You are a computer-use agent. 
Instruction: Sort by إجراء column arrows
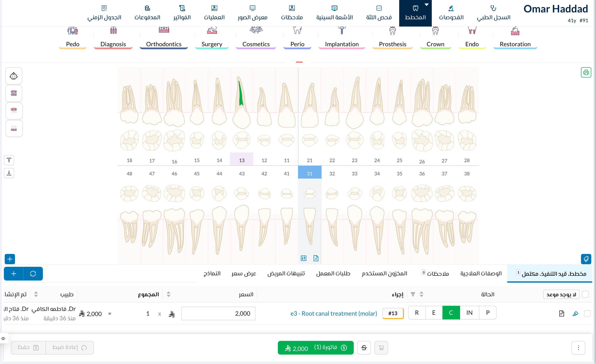(421, 294)
